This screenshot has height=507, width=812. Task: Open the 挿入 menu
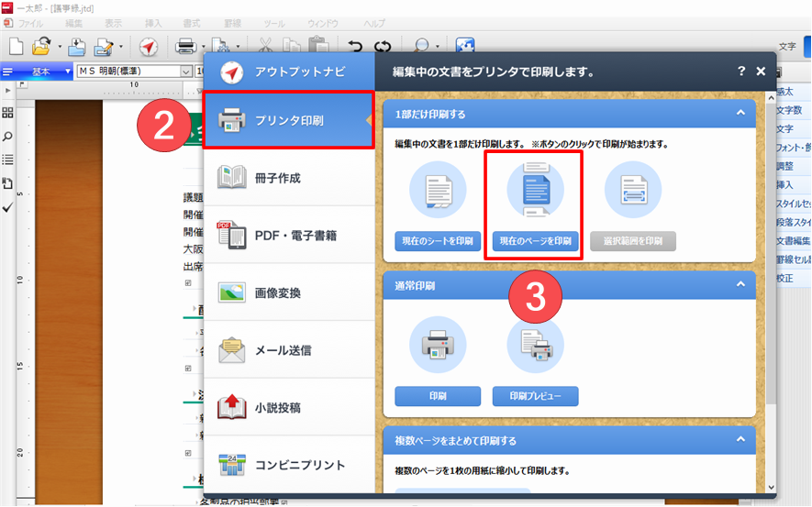pyautogui.click(x=153, y=23)
